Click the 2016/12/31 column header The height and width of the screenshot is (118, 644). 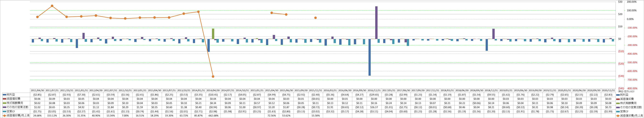pyautogui.click(x=374, y=90)
